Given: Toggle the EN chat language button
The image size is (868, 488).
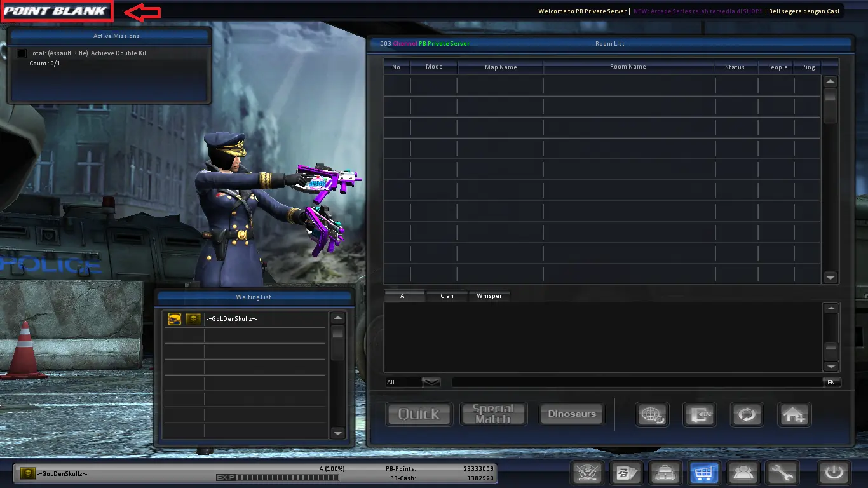Looking at the screenshot, I should [832, 382].
